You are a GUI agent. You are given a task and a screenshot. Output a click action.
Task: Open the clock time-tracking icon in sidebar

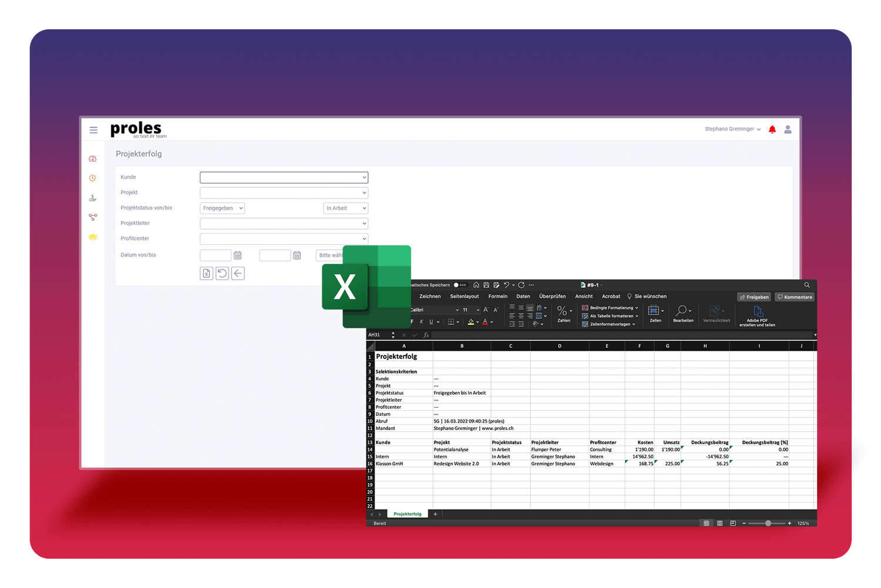[93, 178]
